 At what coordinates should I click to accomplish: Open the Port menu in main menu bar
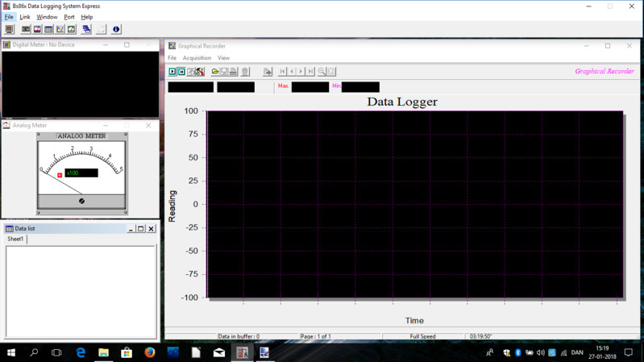click(x=69, y=17)
